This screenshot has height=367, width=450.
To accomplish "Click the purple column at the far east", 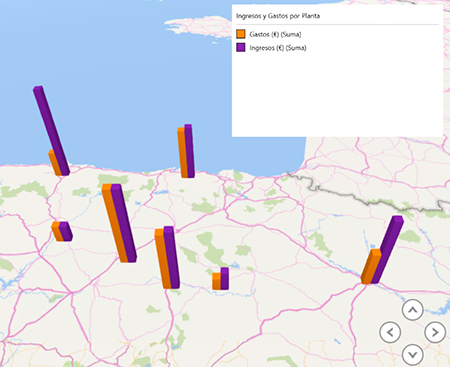I will [x=388, y=249].
